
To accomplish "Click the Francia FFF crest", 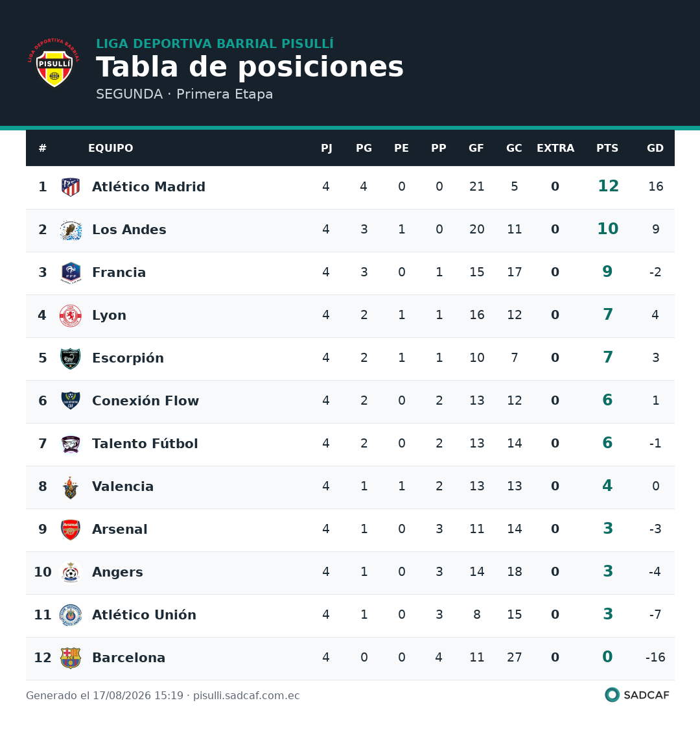I will (71, 272).
